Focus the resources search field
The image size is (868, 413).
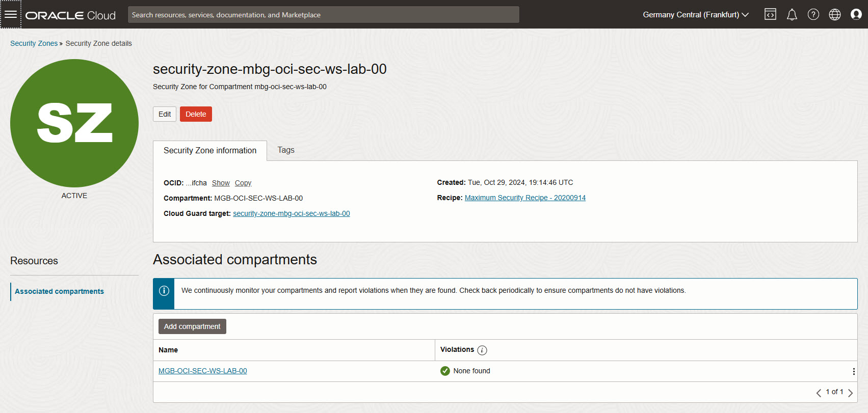point(324,15)
